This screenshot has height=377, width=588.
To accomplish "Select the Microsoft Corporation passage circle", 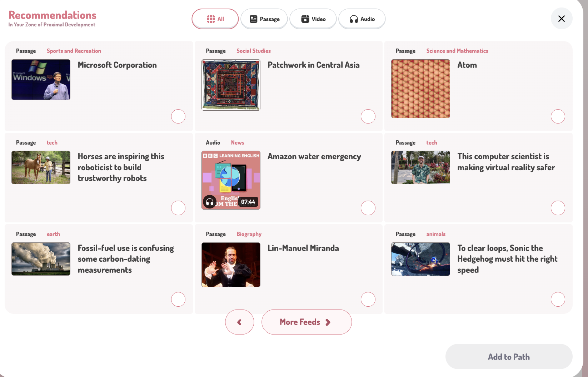I will 178,116.
